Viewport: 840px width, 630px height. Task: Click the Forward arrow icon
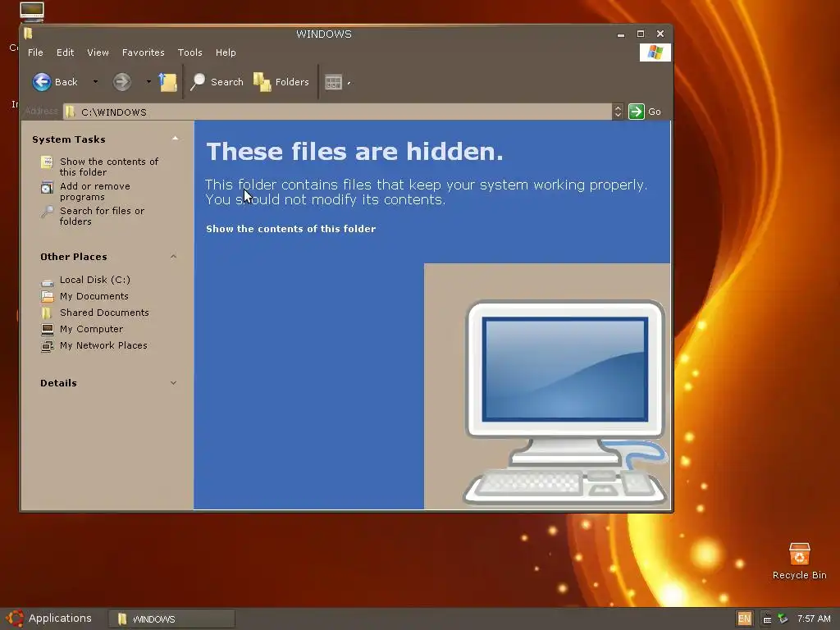pos(122,82)
